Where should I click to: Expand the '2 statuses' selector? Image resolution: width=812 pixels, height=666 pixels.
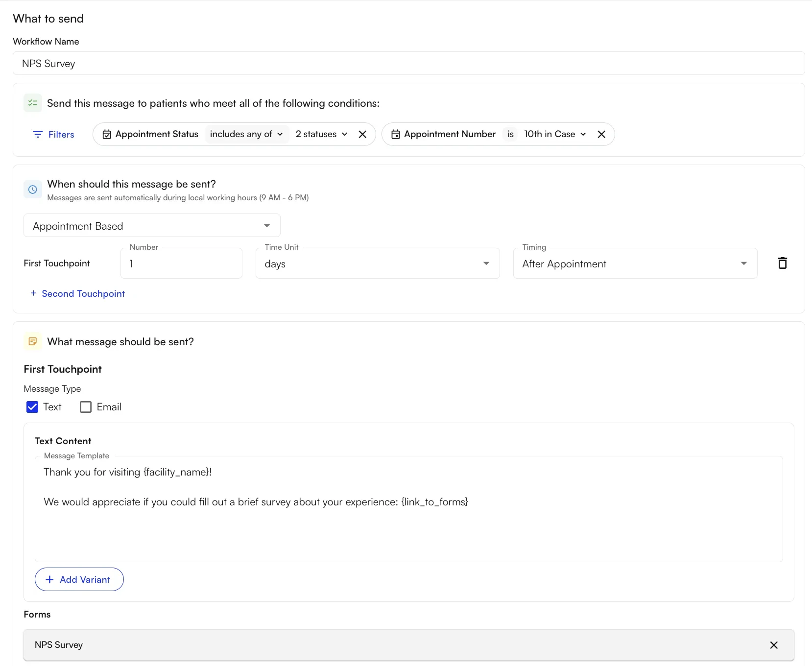tap(321, 134)
